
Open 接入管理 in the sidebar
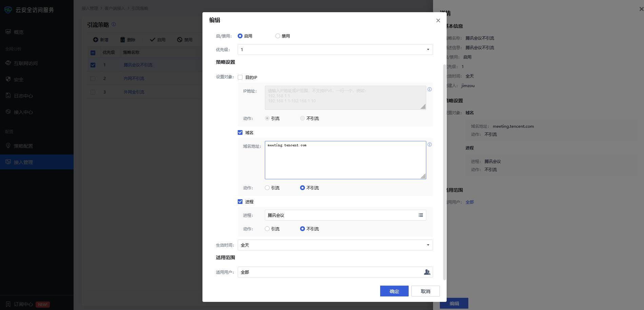tap(37, 162)
